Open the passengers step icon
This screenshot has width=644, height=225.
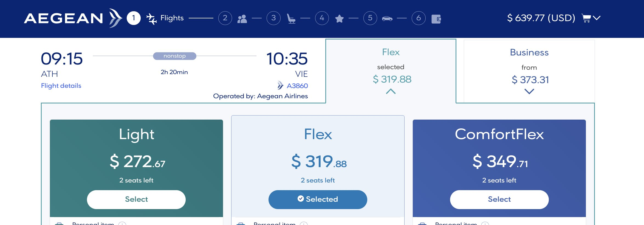[242, 18]
